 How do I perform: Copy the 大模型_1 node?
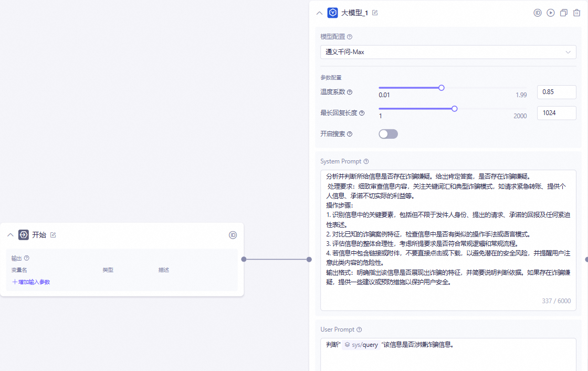point(563,13)
